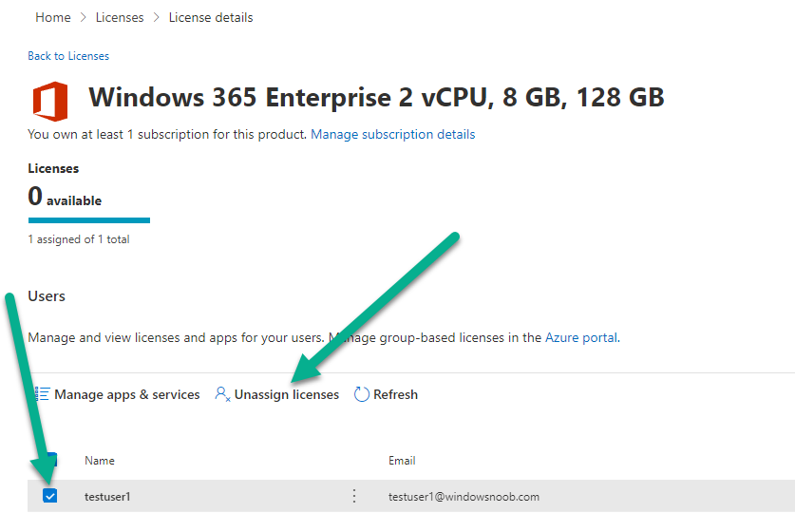
Task: Click the Manage apps & services list icon
Action: 42,394
